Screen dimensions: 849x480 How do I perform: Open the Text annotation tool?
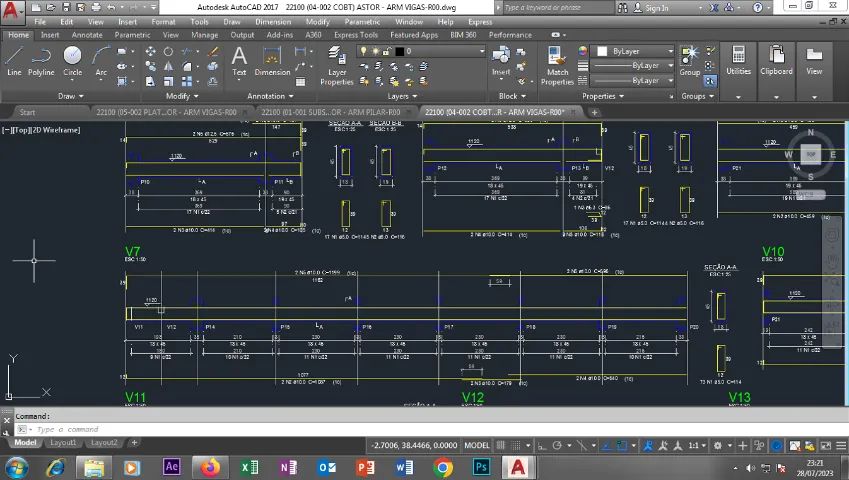pos(239,61)
